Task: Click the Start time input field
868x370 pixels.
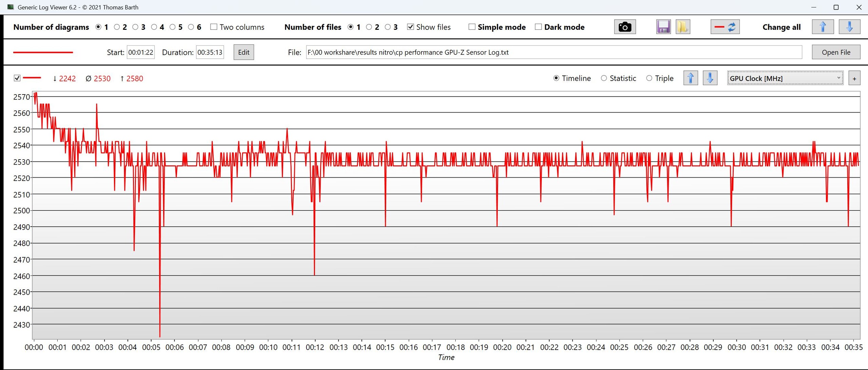Action: pyautogui.click(x=141, y=52)
